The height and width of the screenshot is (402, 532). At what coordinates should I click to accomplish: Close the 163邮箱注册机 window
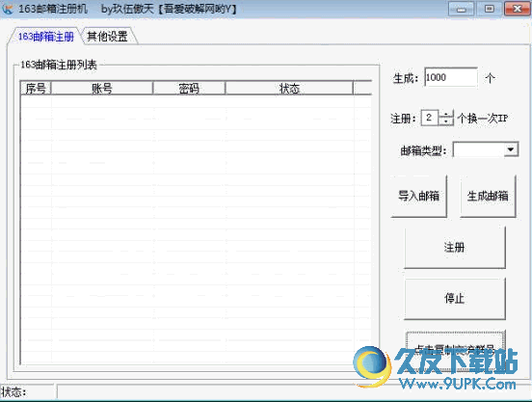(x=518, y=9)
